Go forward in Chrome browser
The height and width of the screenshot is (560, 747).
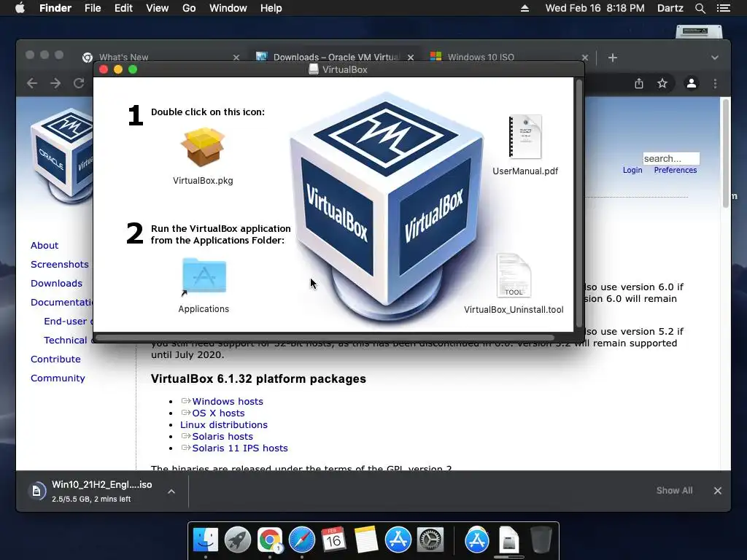click(x=55, y=83)
